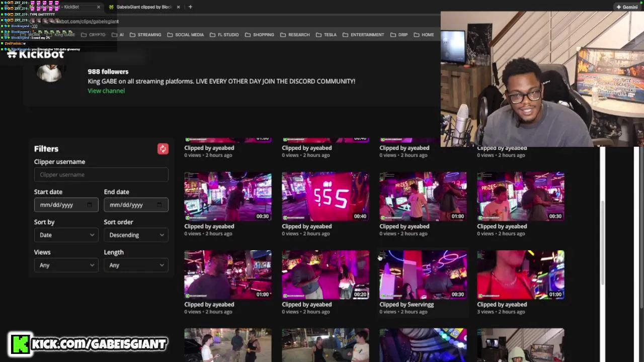Viewport: 644px width, 362px height.
Task: Close the KickBot tab
Action: click(98, 7)
